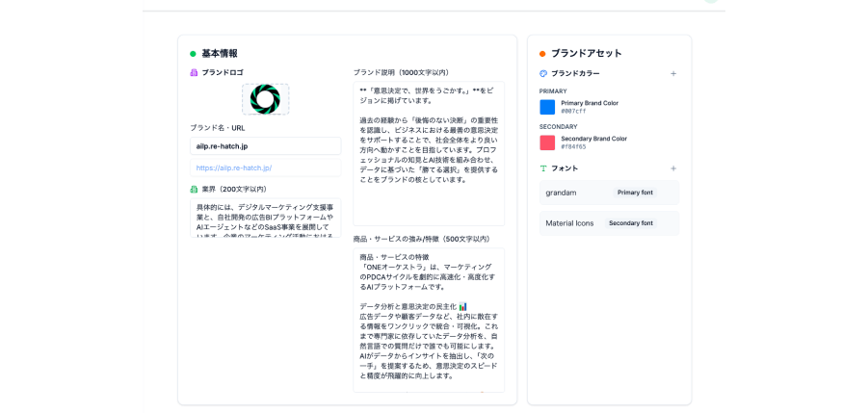Viewport: 868px width, 413px height.
Task: Click the https://ailp.re-hatch.jp/ URL field
Action: click(265, 168)
